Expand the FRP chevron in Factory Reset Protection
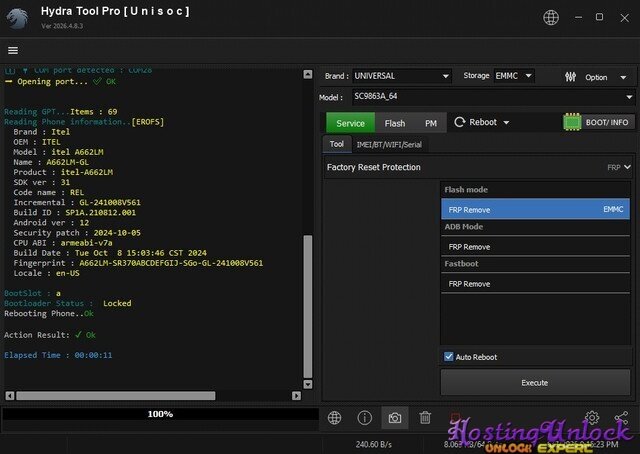This screenshot has height=454, width=640. pyautogui.click(x=627, y=167)
